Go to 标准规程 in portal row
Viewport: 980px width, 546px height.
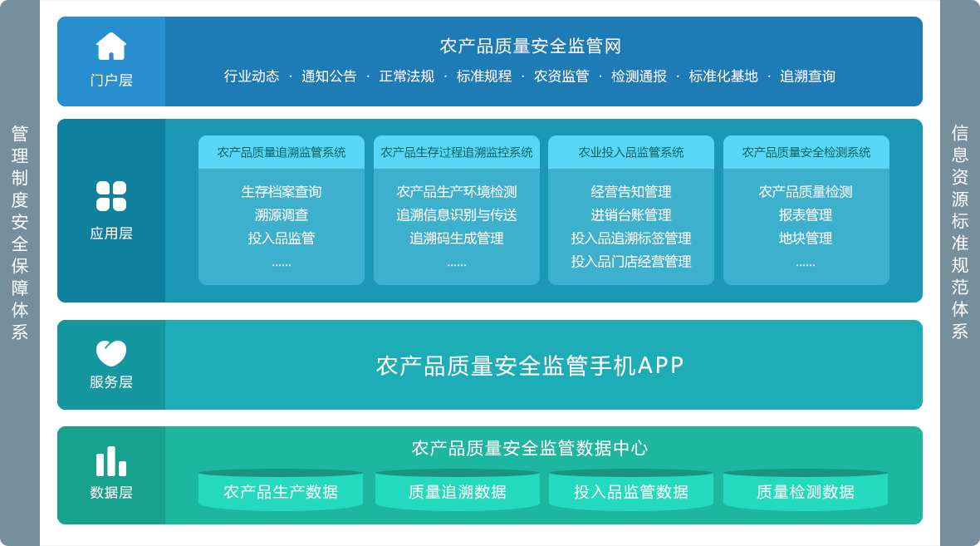[x=483, y=76]
